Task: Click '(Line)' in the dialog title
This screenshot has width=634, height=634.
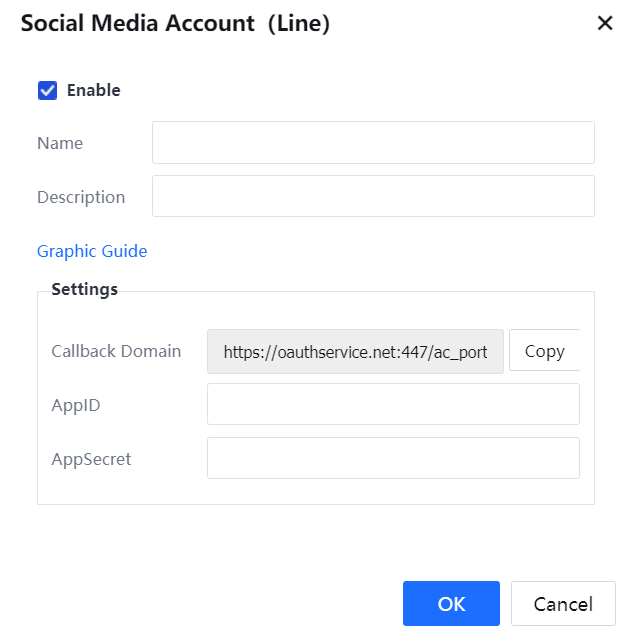Action: click(x=298, y=23)
